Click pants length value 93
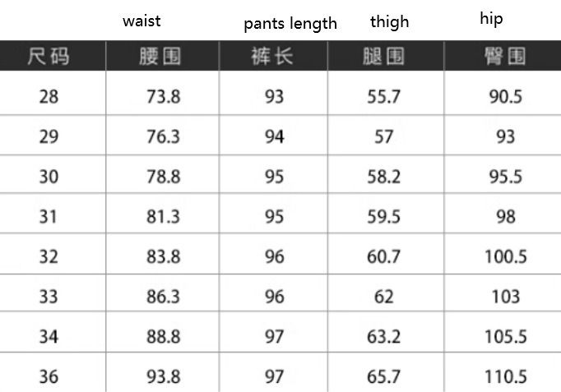This screenshot has height=392, width=561. click(274, 97)
